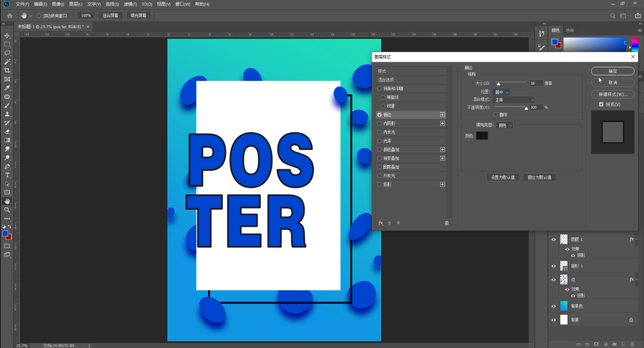644x348 pixels.
Task: Open the 位置 position dropdown
Action: (x=502, y=92)
